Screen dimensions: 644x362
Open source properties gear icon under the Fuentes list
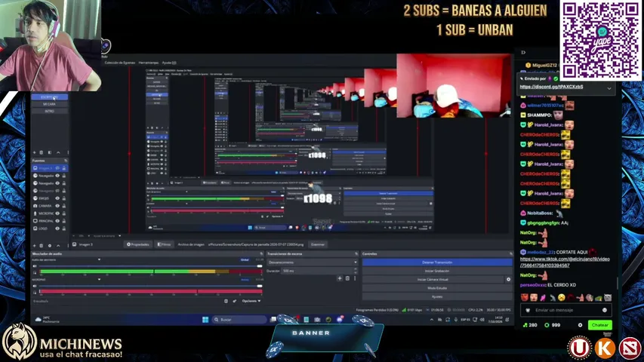[50, 245]
